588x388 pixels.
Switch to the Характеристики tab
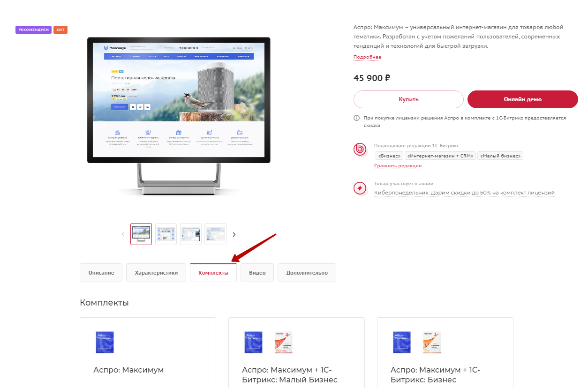(x=156, y=273)
